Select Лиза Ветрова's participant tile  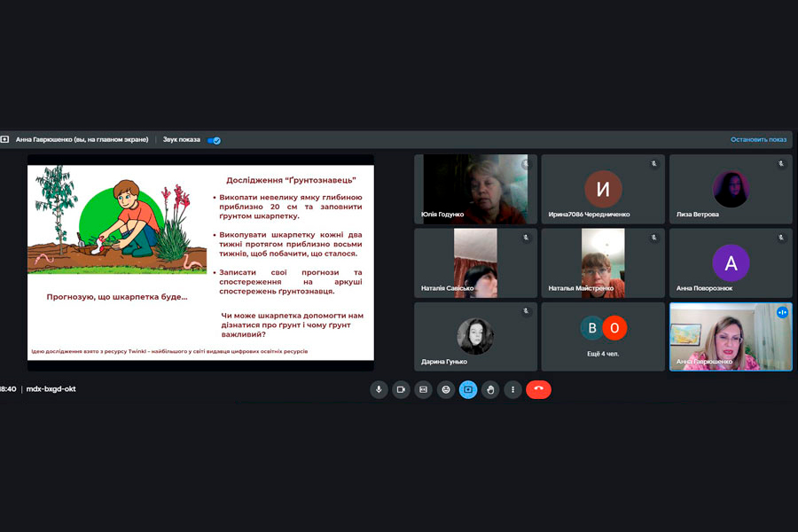[731, 189]
